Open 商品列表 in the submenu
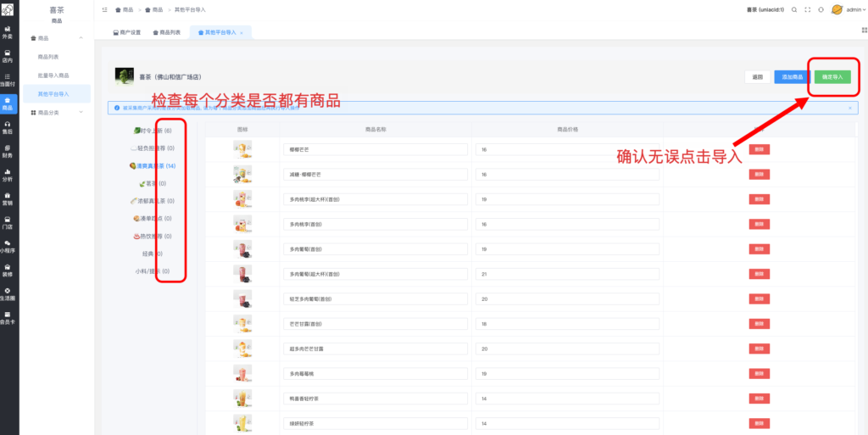 click(x=48, y=57)
